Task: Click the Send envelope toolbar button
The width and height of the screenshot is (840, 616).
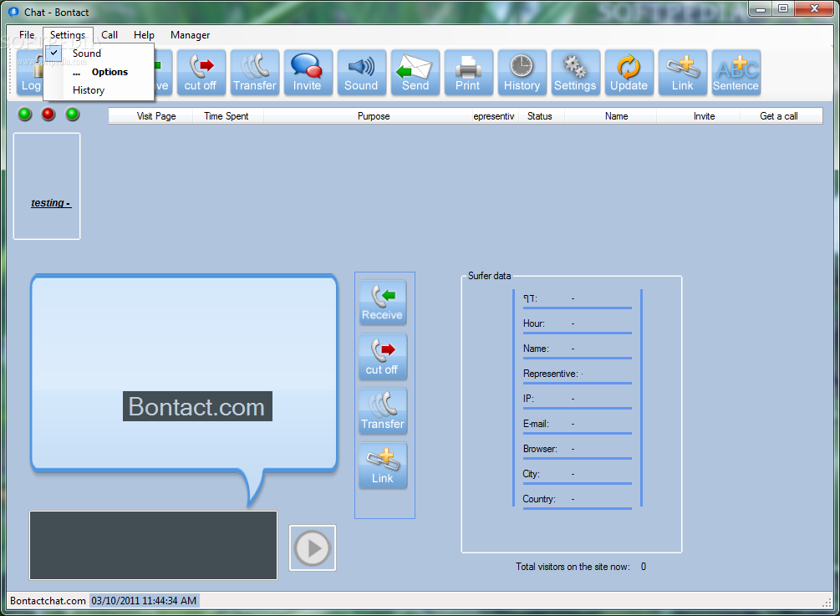Action: click(x=415, y=73)
